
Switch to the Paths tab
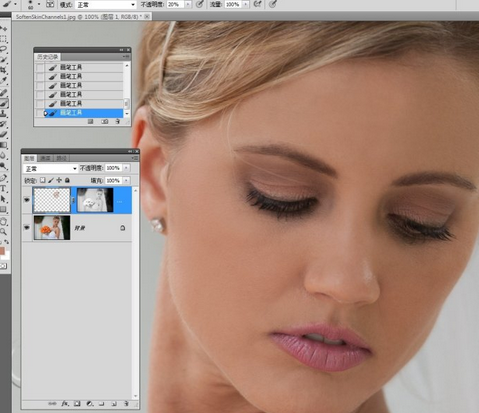tap(61, 158)
